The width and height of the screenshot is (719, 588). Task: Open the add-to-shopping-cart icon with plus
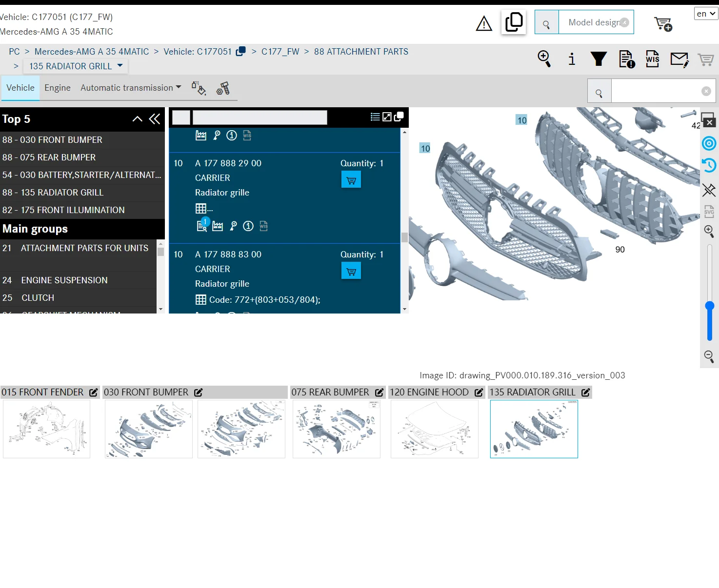pos(663,23)
